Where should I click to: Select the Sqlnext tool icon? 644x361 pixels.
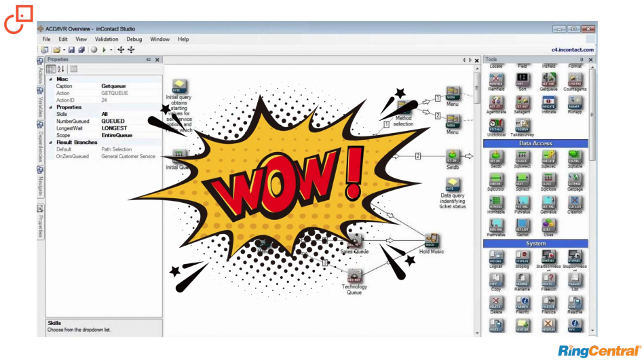point(522,179)
